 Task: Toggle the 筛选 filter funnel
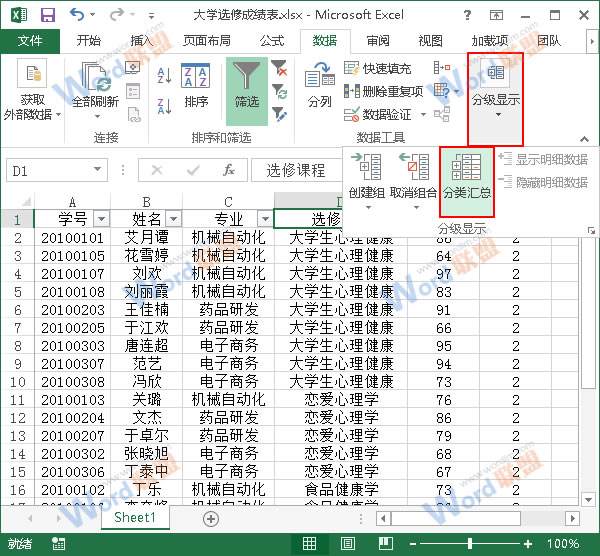point(247,91)
